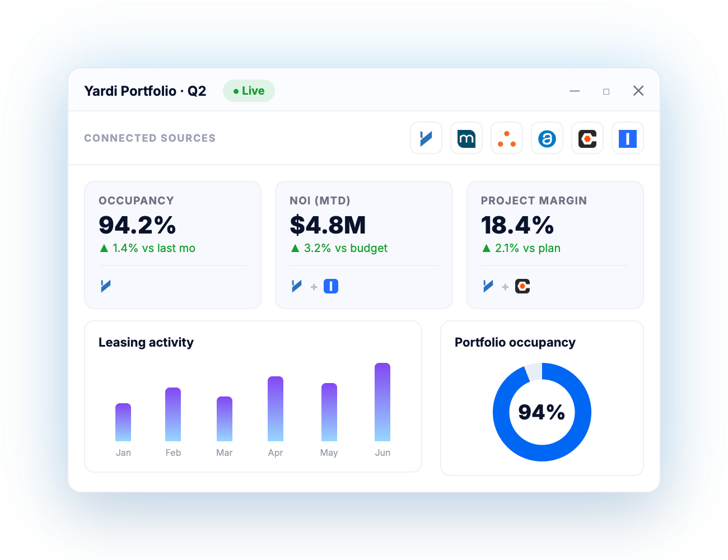Viewport: 728px width, 560px height.
Task: Open the Yardi connected source icon
Action: click(426, 138)
